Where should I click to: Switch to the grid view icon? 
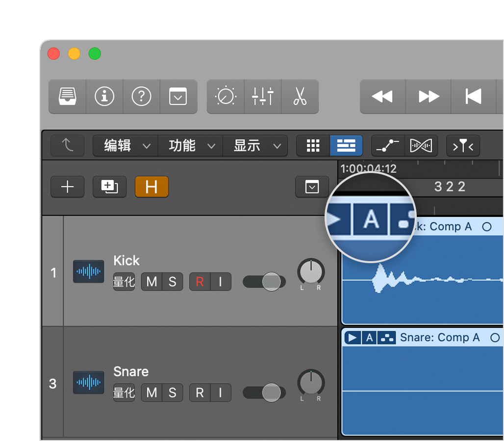[x=313, y=146]
